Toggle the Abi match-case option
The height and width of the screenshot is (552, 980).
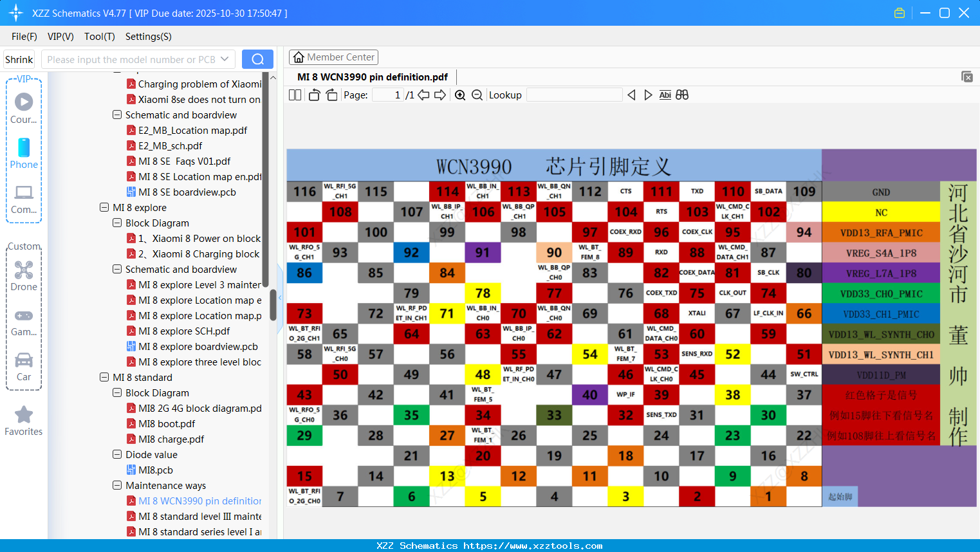665,95
